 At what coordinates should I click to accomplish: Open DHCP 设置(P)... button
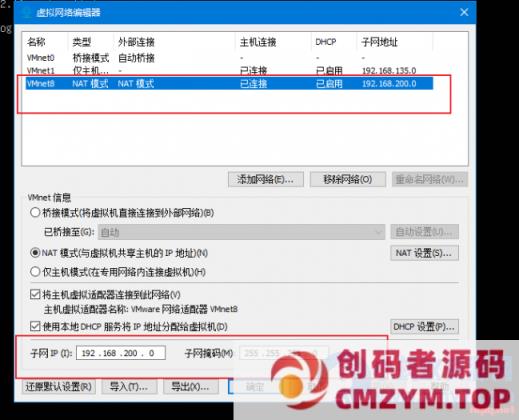[x=424, y=327]
